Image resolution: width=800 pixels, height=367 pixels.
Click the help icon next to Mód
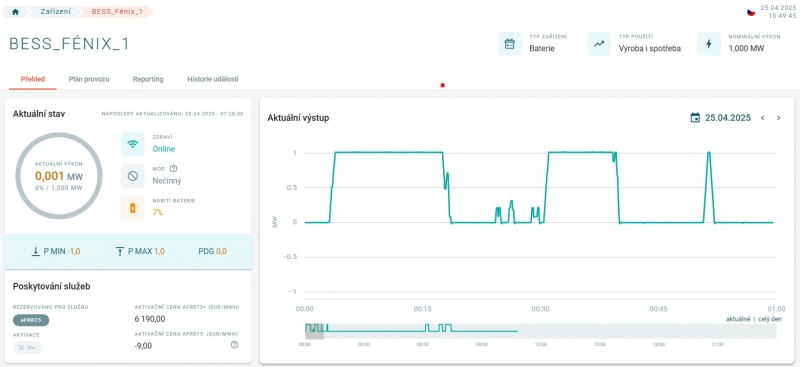[x=173, y=168]
